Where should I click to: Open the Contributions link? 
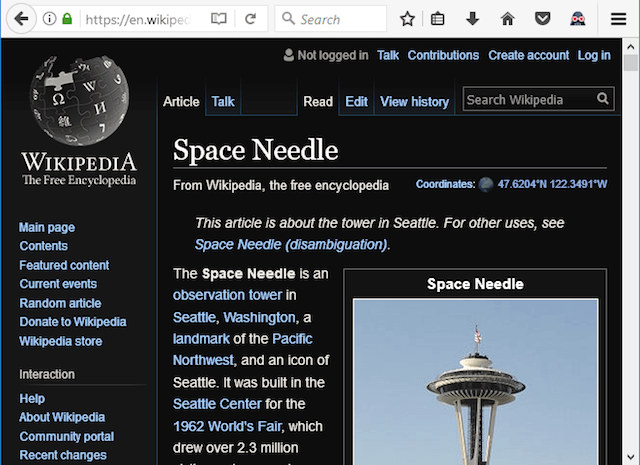click(443, 55)
